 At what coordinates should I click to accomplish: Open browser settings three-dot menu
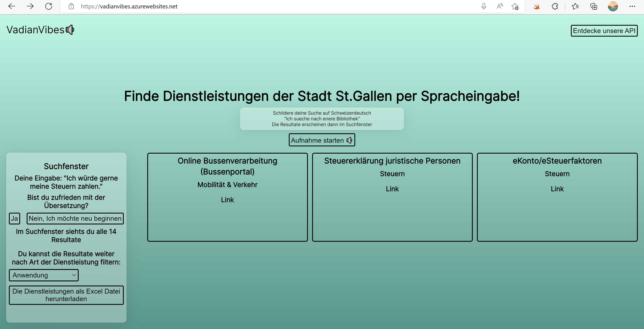[632, 6]
